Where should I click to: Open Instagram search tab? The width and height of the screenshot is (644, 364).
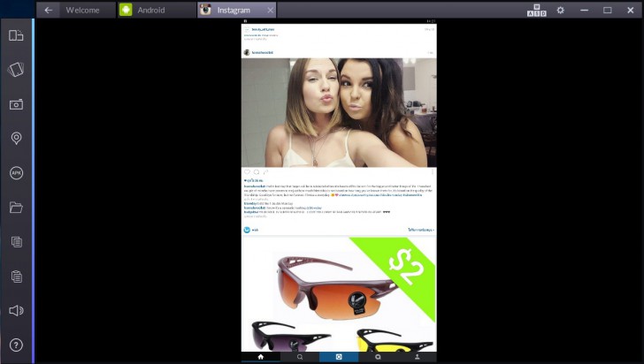pos(300,357)
